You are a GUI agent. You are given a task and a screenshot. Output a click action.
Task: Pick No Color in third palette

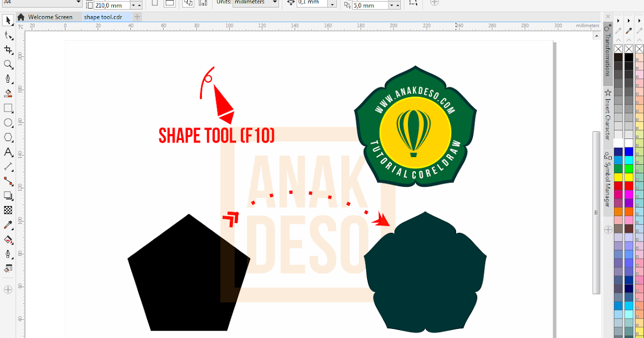[x=639, y=49]
